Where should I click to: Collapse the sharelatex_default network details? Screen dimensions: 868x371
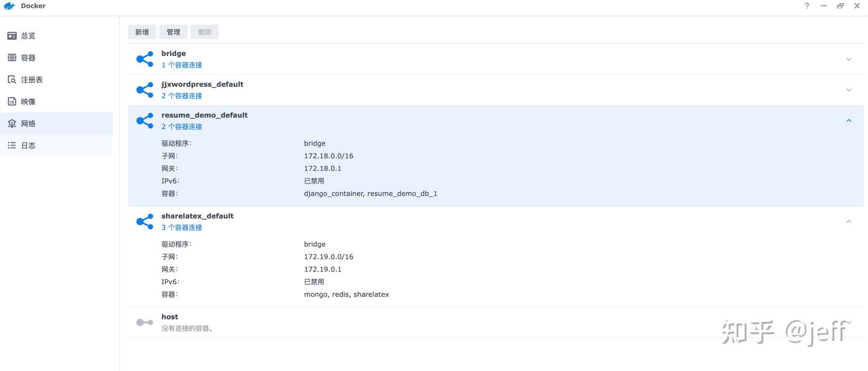[x=849, y=220]
